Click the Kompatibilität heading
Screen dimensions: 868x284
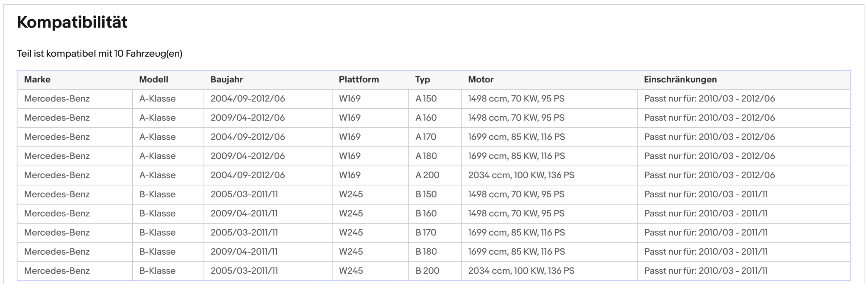point(72,22)
